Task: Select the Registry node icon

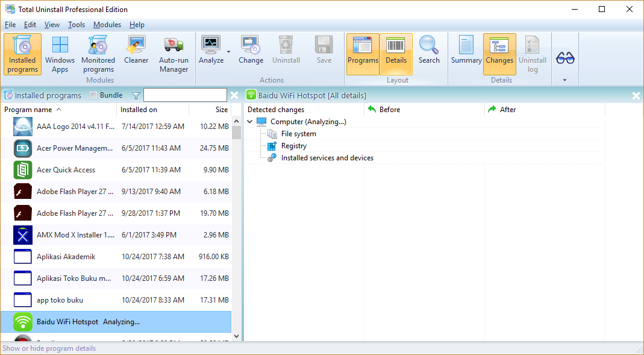Action: 272,146
